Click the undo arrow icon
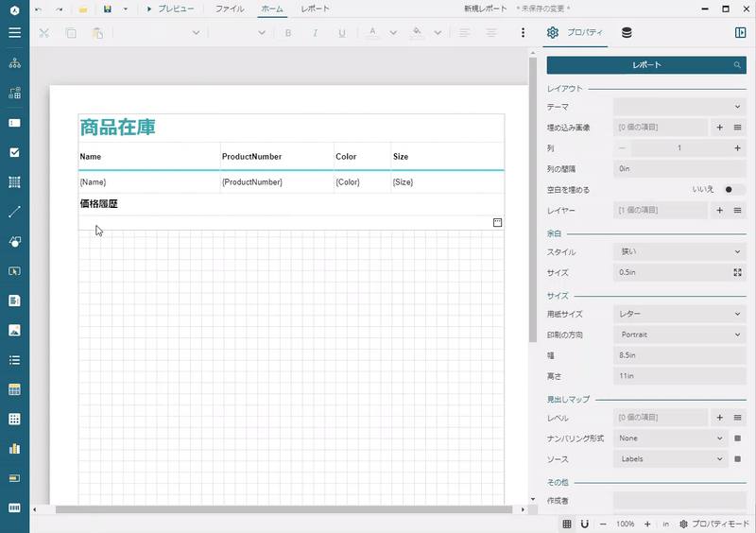756x533 pixels. tap(38, 9)
